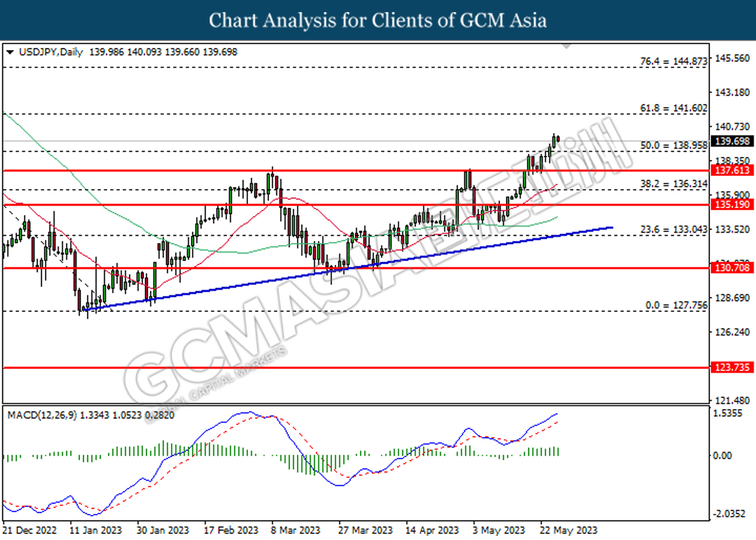Click the date label 22 May 2023
The width and height of the screenshot is (756, 540).
click(x=569, y=530)
